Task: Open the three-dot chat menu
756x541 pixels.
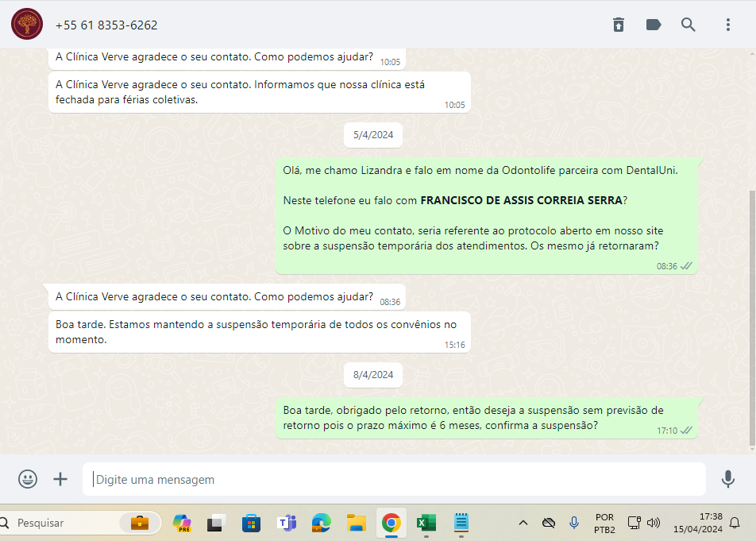Action: click(728, 25)
